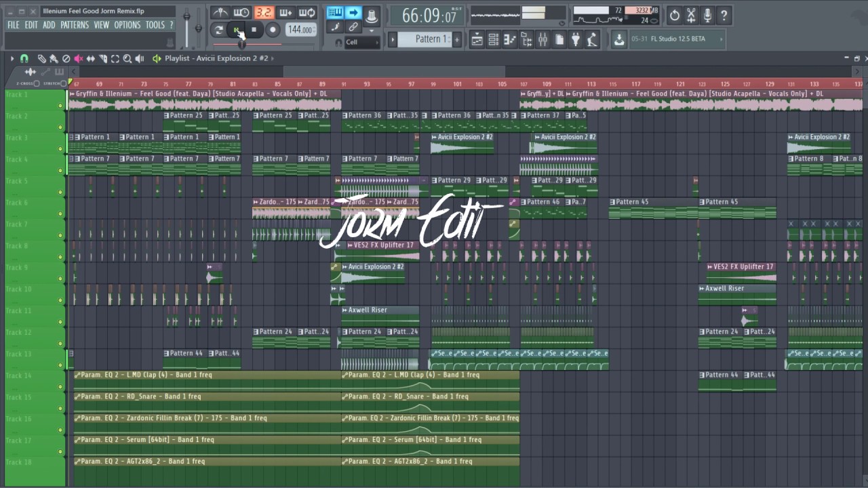
Task: Mute Track 6 via its green dot
Action: click(x=60, y=213)
